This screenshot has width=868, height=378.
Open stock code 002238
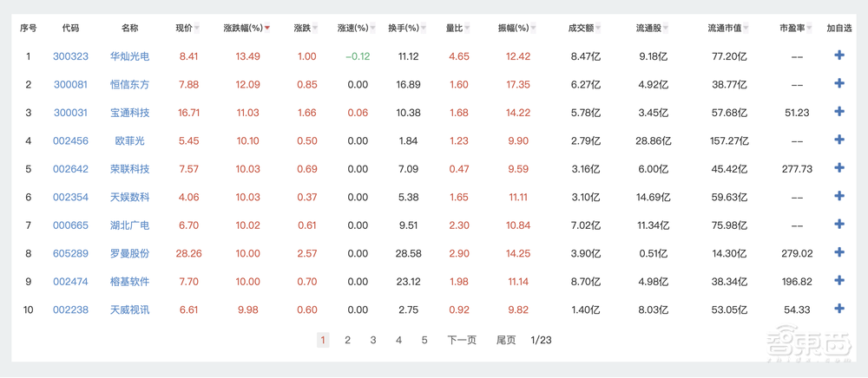(x=70, y=310)
